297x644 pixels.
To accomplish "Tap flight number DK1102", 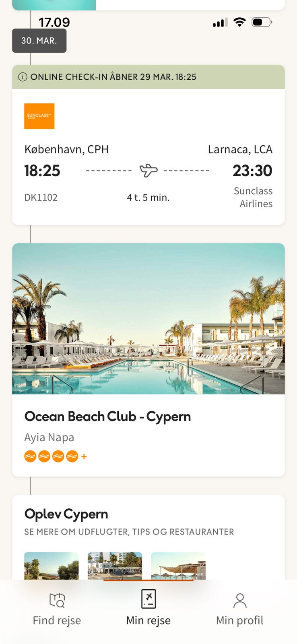I will (x=41, y=197).
